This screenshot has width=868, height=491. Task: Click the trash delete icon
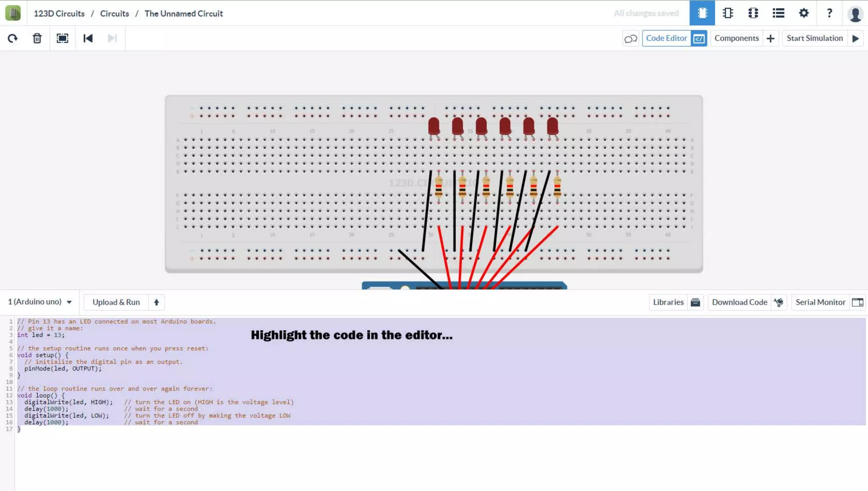click(x=37, y=39)
